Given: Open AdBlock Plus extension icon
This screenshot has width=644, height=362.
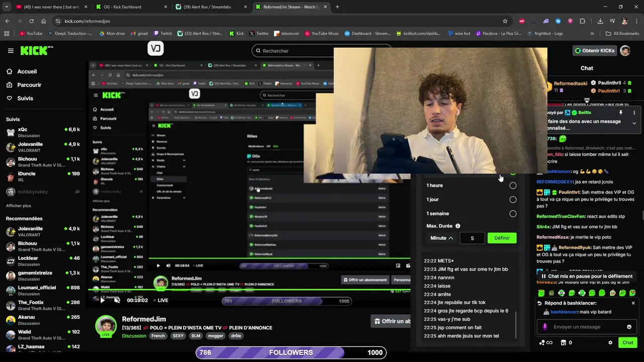Looking at the screenshot, I should [522, 21].
